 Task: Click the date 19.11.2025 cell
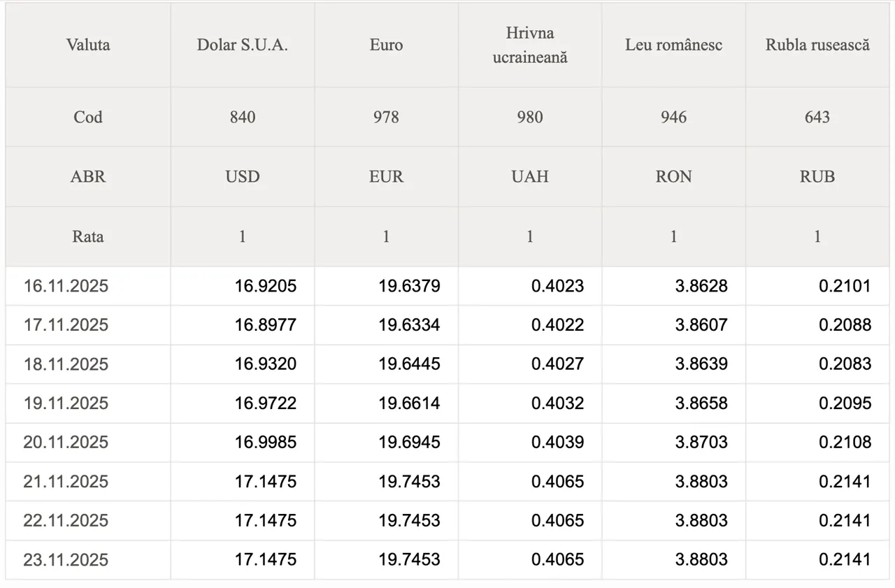66,403
